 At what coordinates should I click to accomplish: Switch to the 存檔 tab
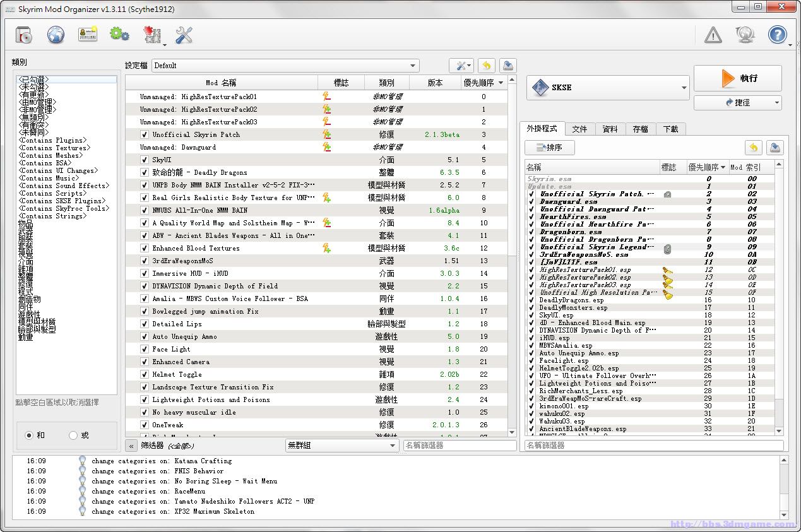click(640, 129)
